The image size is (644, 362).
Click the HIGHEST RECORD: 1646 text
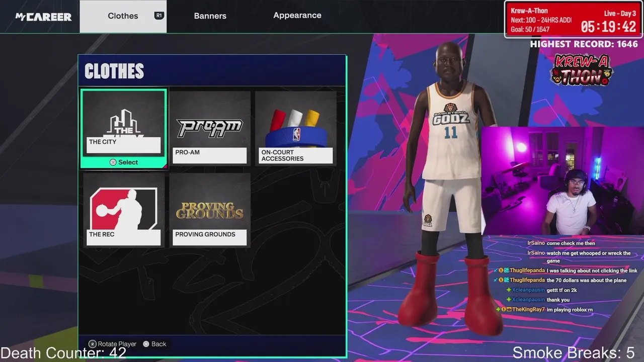(584, 44)
